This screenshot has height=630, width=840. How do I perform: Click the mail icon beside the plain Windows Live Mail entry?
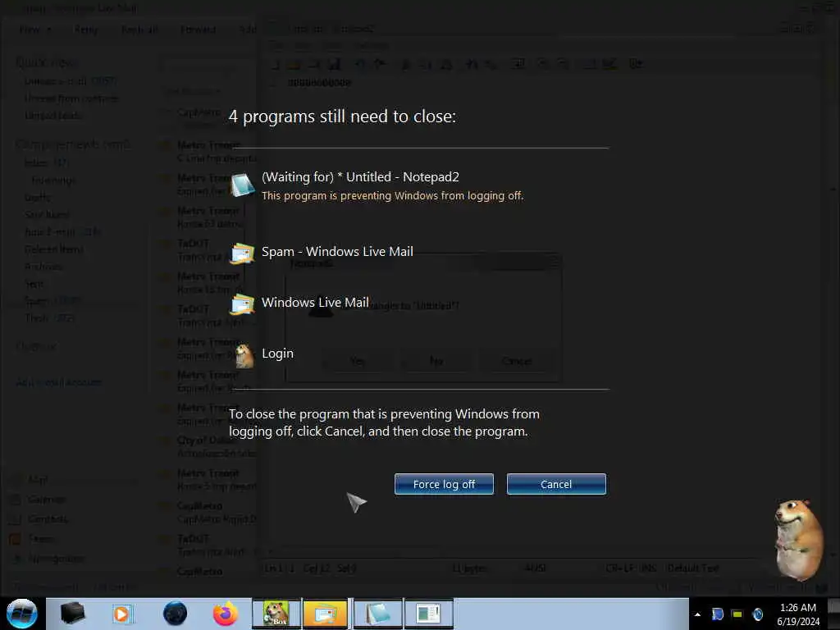click(x=242, y=304)
